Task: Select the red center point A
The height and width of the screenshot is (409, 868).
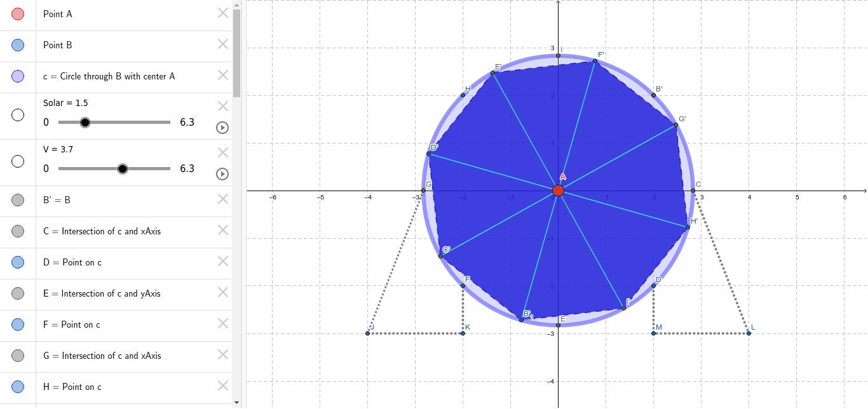Action: [x=559, y=189]
